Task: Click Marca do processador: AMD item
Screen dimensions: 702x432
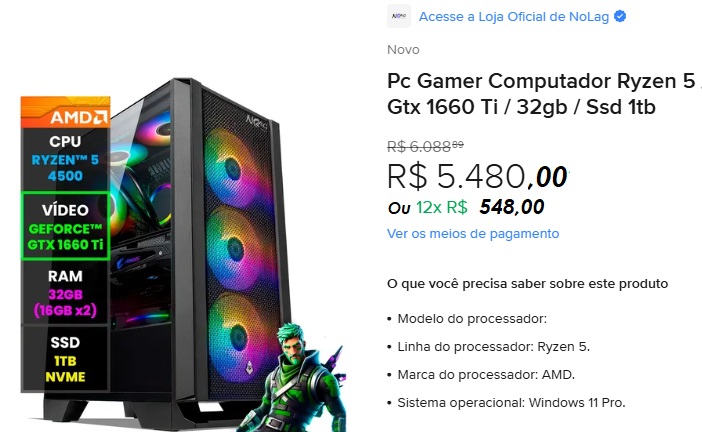Action: (486, 375)
